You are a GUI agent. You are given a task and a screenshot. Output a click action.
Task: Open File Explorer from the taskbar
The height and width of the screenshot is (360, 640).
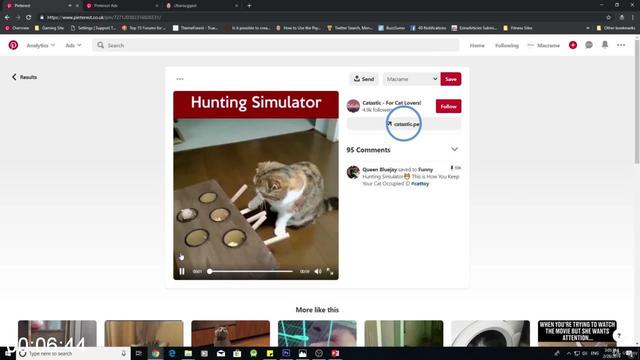tap(188, 353)
